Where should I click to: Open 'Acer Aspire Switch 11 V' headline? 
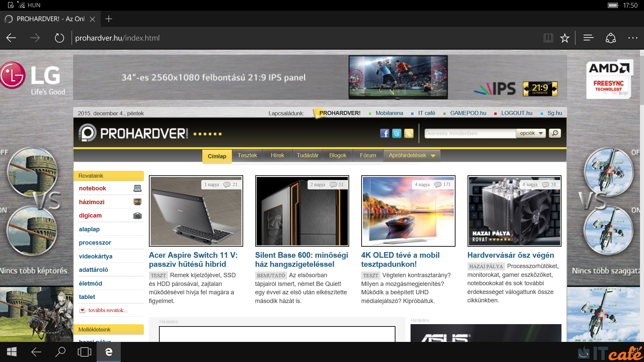coord(193,260)
